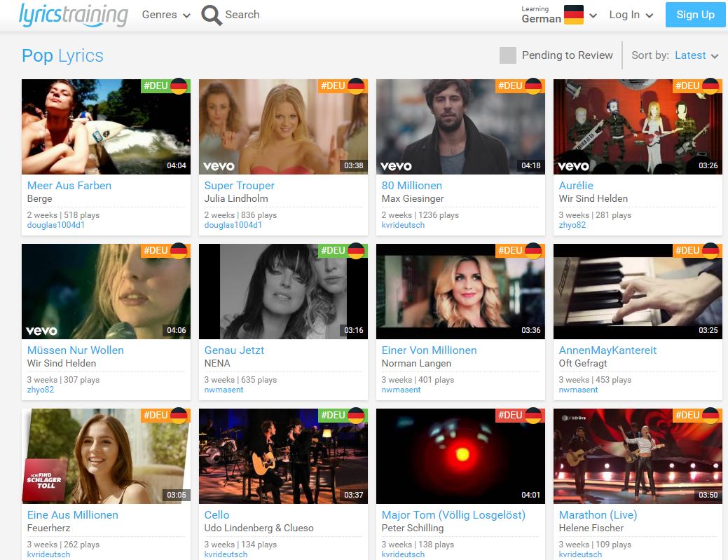Visit uploader douglas1004d1 under Meer Aus Farben

pos(56,225)
